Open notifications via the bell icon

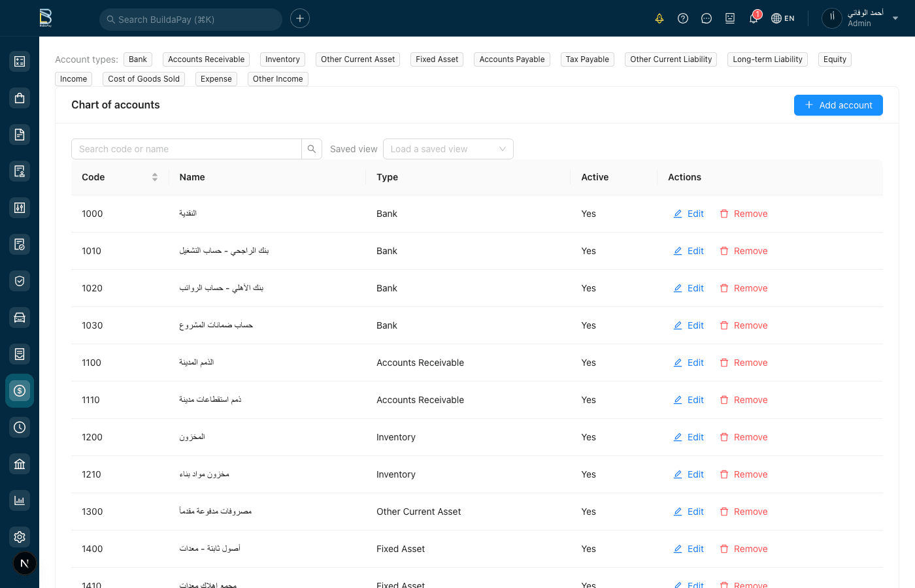753,18
